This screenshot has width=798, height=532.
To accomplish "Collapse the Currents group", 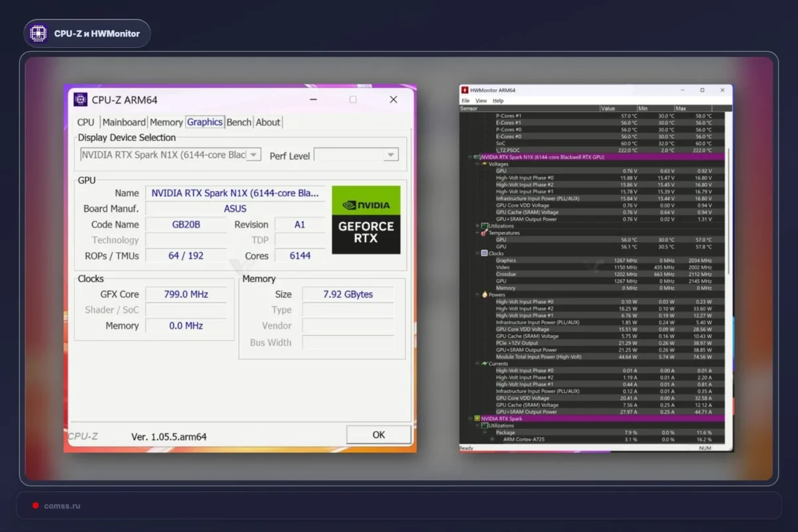I will pos(477,364).
